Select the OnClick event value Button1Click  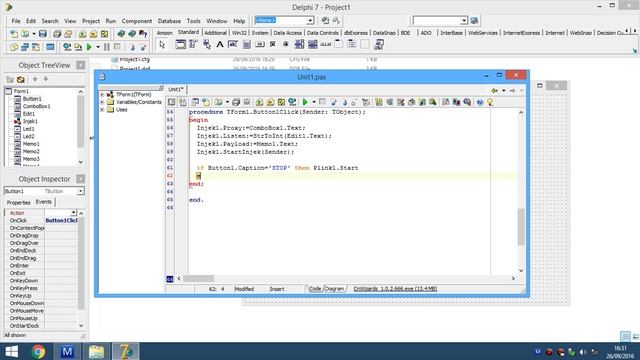click(x=61, y=220)
